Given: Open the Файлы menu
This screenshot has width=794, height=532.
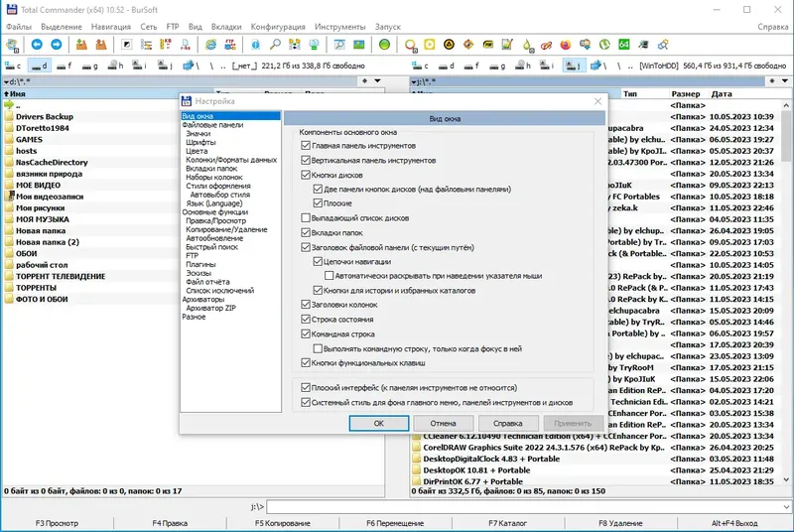Looking at the screenshot, I should click(19, 27).
